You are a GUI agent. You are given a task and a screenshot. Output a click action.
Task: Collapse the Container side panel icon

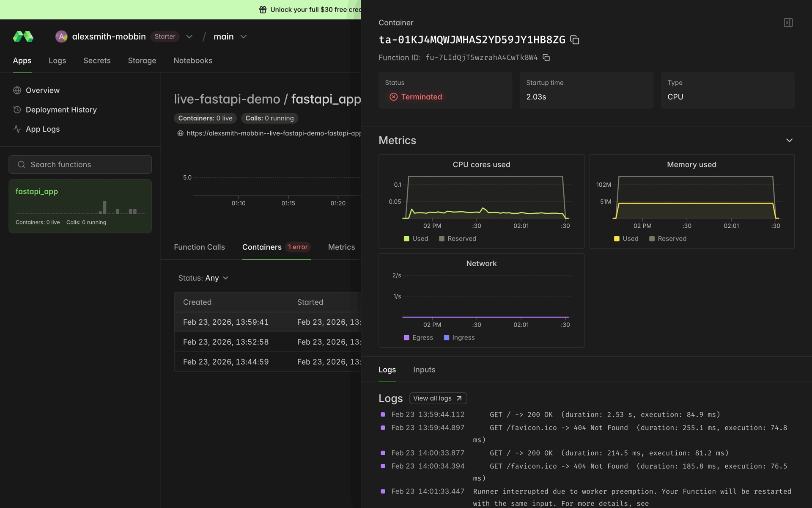pyautogui.click(x=788, y=22)
